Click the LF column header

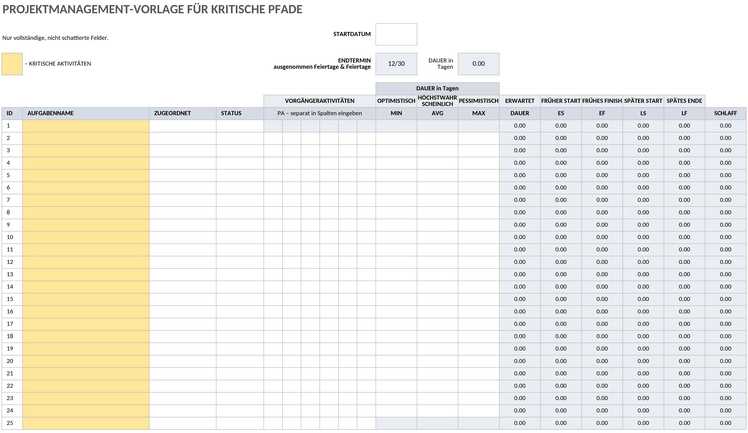point(685,113)
